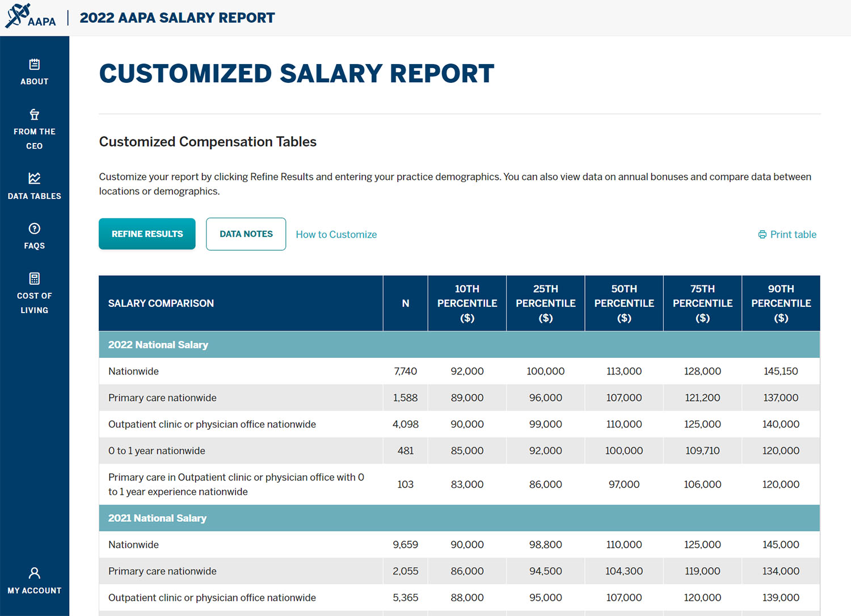Screen dimensions: 851x616
Task: Follow the How to Customize link
Action: [336, 235]
